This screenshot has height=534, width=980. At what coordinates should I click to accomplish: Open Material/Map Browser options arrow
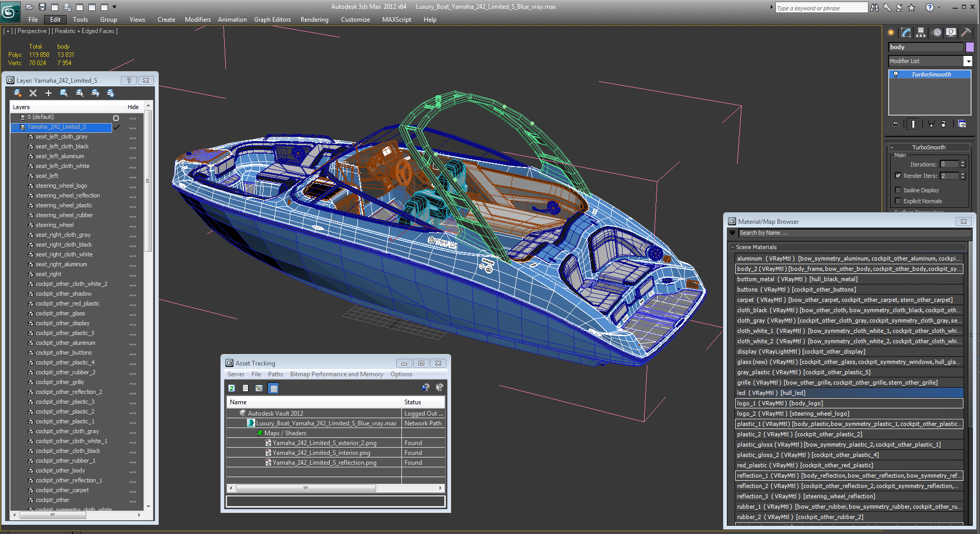click(x=733, y=233)
